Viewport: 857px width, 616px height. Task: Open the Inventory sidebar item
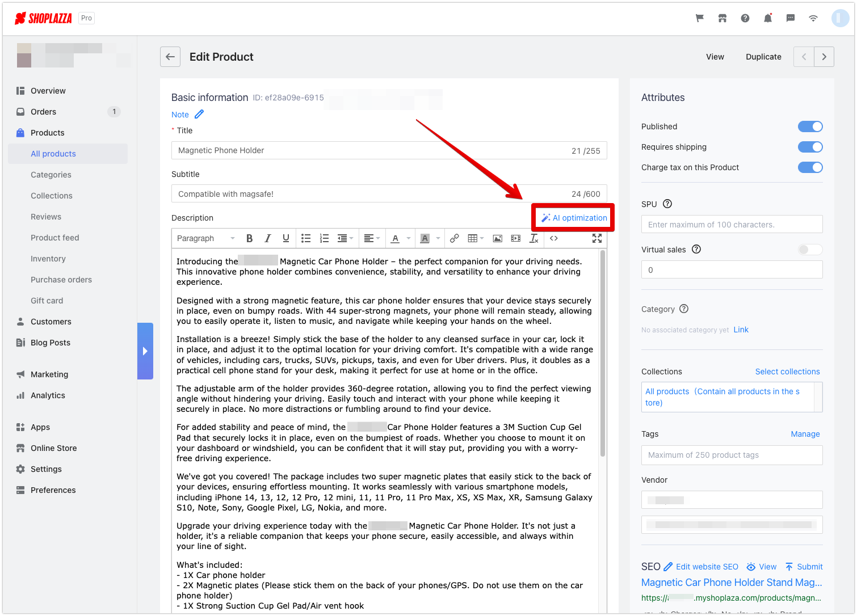48,259
